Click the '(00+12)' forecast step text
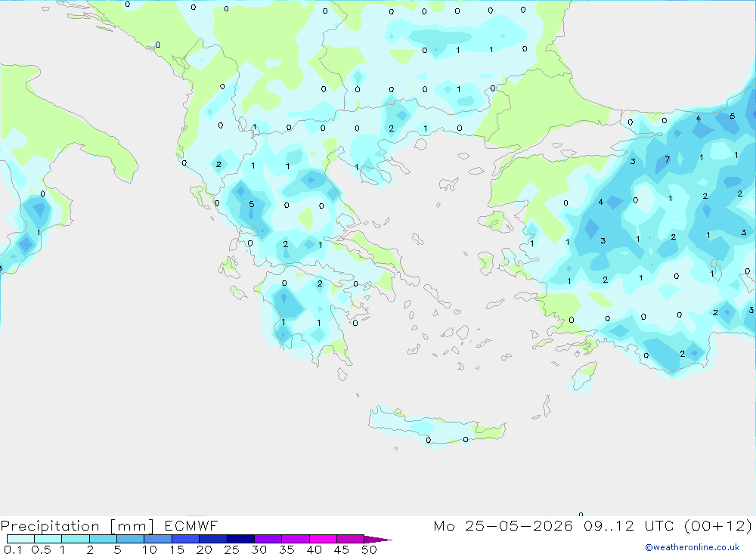Screen dimensions: 756x554 tap(718, 526)
